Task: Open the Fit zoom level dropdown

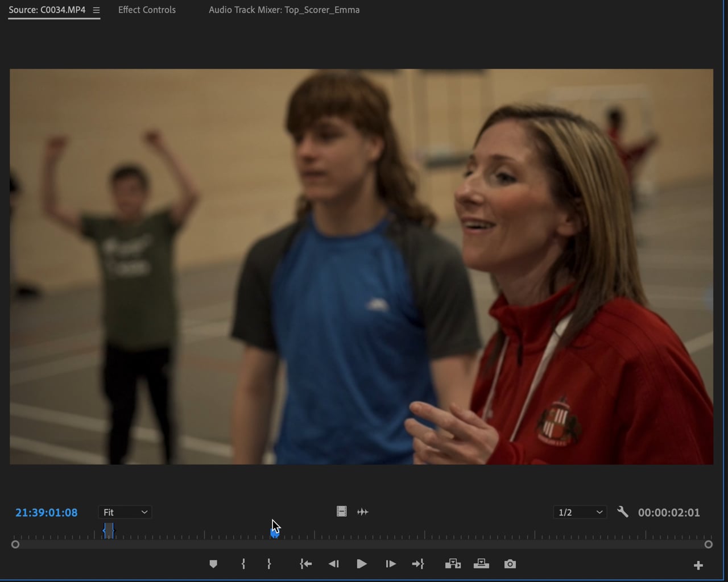Action: (x=125, y=512)
